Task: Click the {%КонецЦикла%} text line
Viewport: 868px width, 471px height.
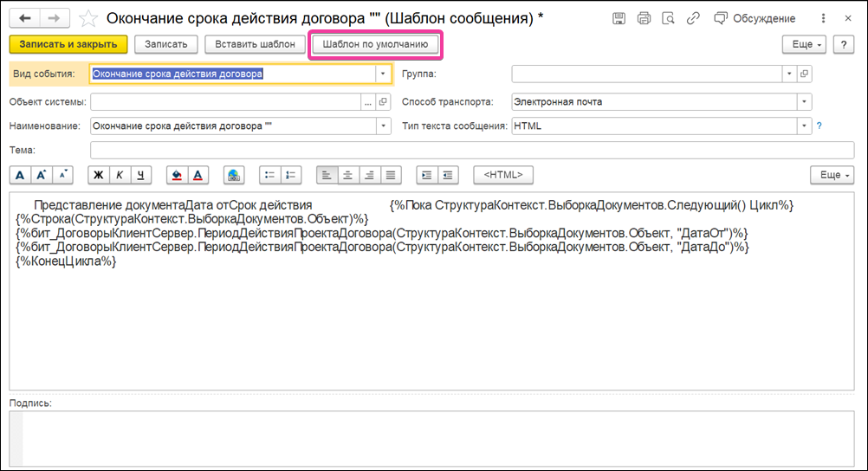Action: click(67, 261)
